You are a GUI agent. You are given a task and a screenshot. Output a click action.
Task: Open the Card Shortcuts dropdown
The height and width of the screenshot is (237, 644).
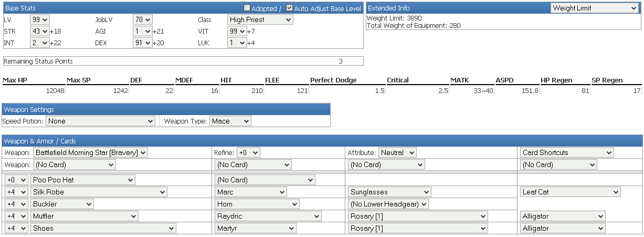[567, 152]
